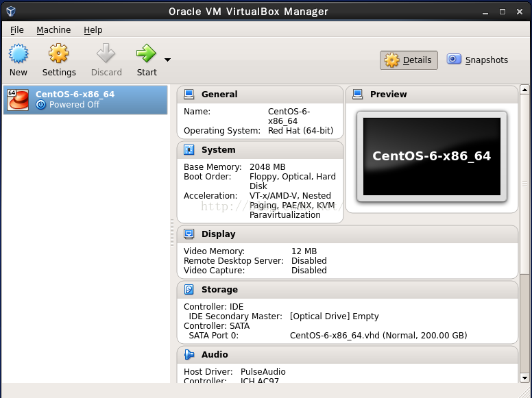532x398 pixels.
Task: Open the Audio section header link
Action: [x=215, y=355]
